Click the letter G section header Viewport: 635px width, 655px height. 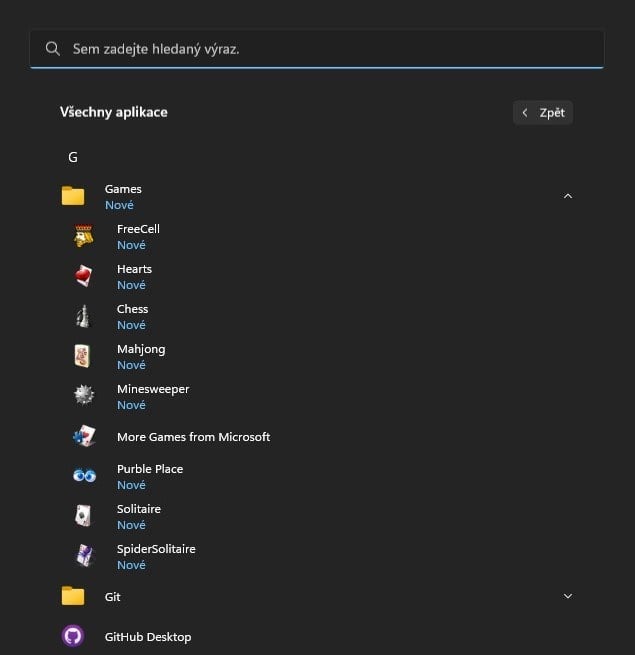click(x=73, y=157)
